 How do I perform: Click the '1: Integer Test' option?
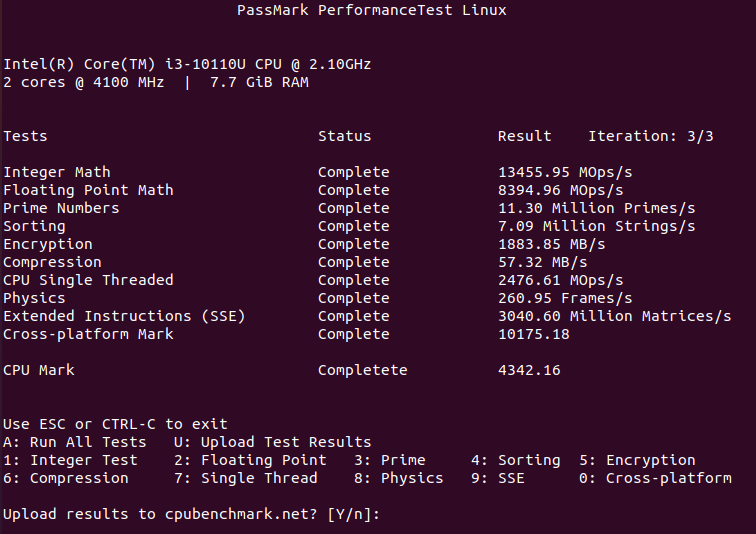pos(70,460)
